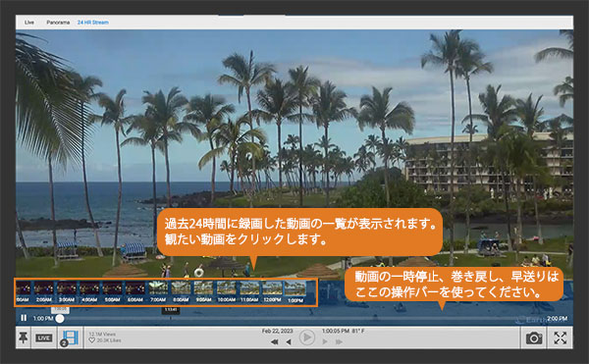Open the Live tab
Viewport: 589px width, 364px height.
(x=29, y=23)
